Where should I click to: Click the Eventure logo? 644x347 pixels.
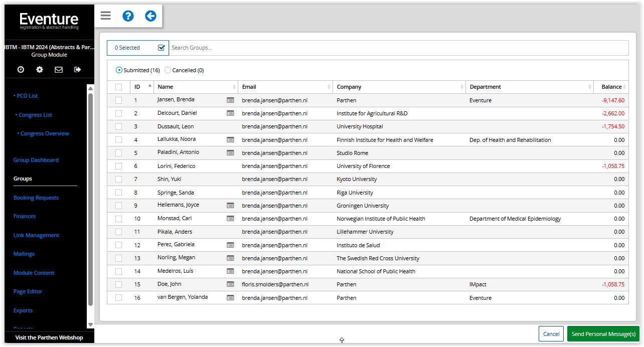[x=49, y=21]
